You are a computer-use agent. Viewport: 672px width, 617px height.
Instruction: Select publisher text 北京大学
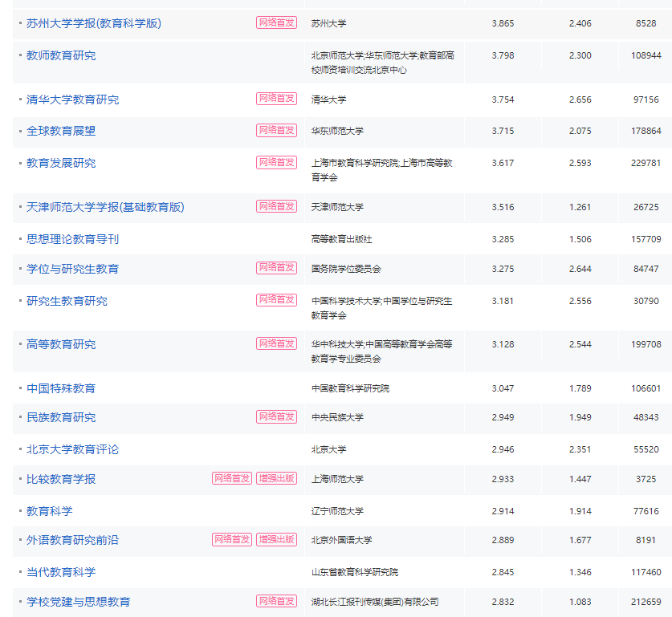pos(328,449)
